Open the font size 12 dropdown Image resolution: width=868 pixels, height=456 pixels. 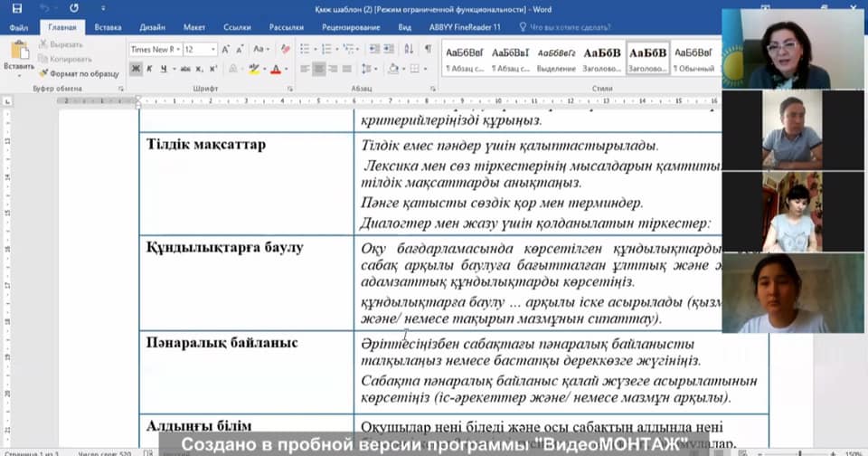point(200,50)
